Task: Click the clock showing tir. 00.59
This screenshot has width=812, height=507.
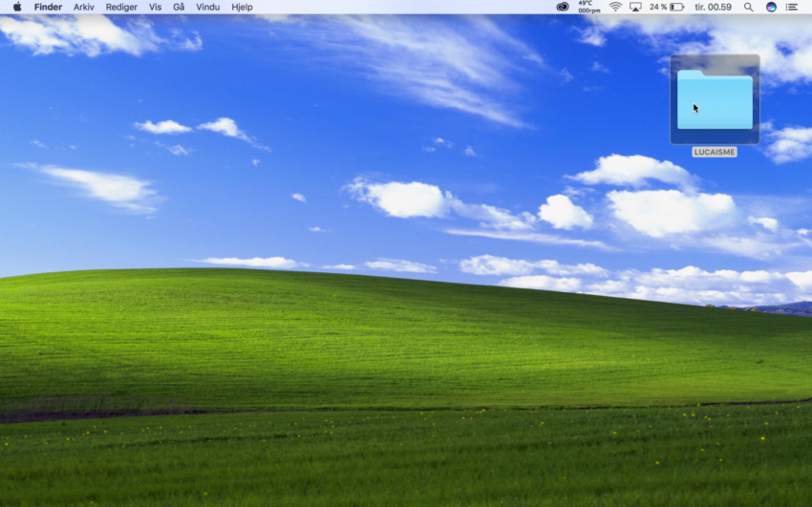Action: pyautogui.click(x=713, y=7)
